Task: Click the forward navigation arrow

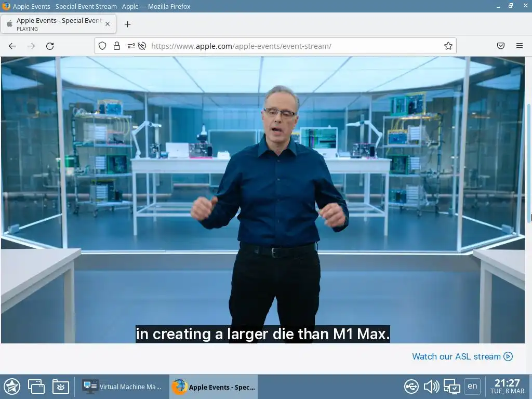Action: (x=31, y=46)
